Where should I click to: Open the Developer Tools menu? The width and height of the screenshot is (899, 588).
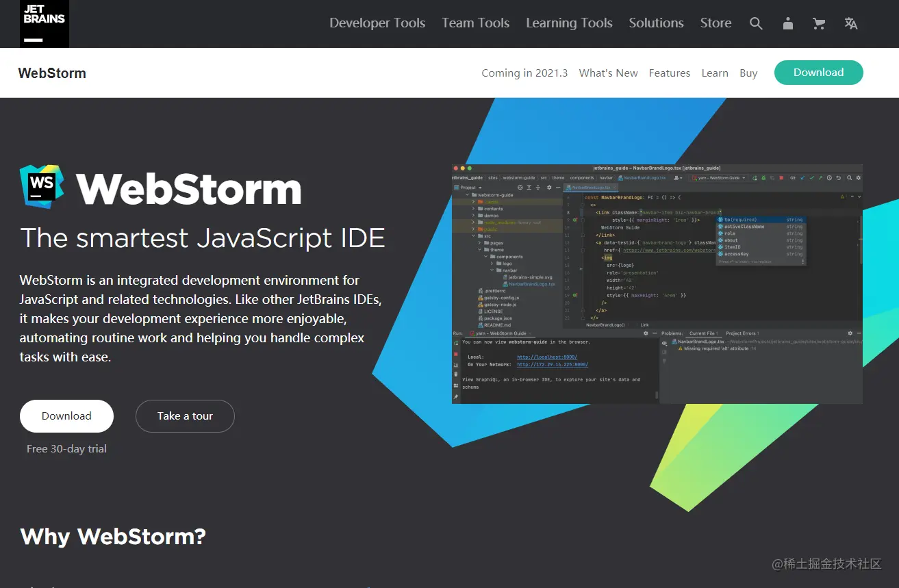point(377,23)
